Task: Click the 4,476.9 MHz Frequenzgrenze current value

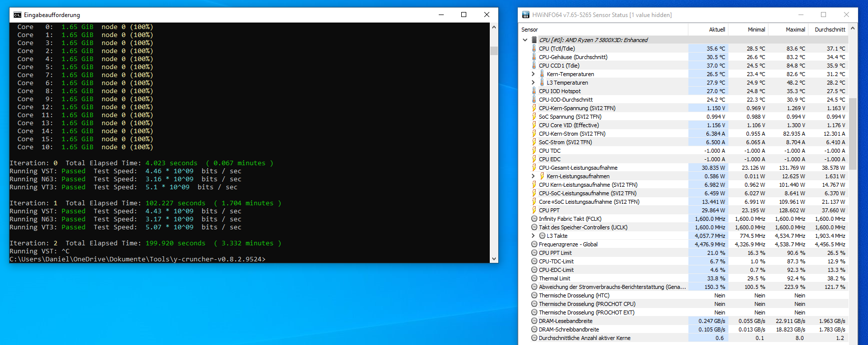Action: coord(710,244)
